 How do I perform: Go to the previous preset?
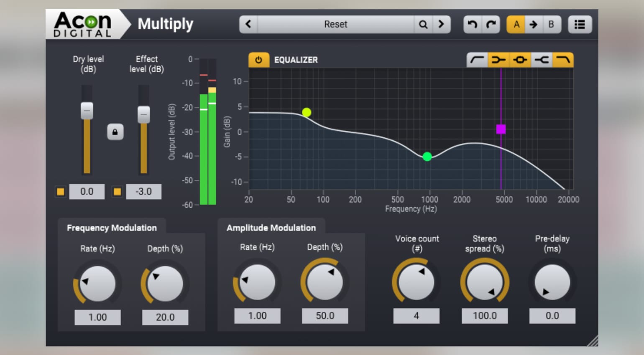248,24
